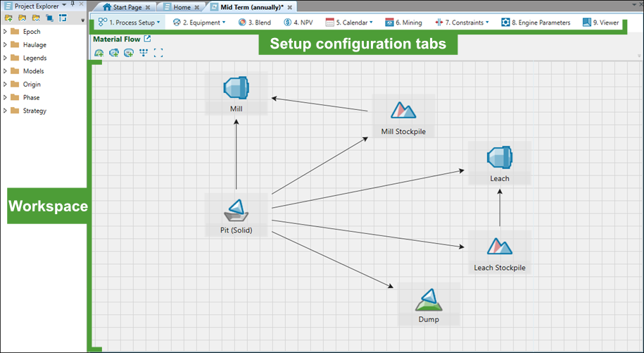Expand the Strategy folder tree item
The height and width of the screenshot is (353, 644).
pyautogui.click(x=5, y=111)
